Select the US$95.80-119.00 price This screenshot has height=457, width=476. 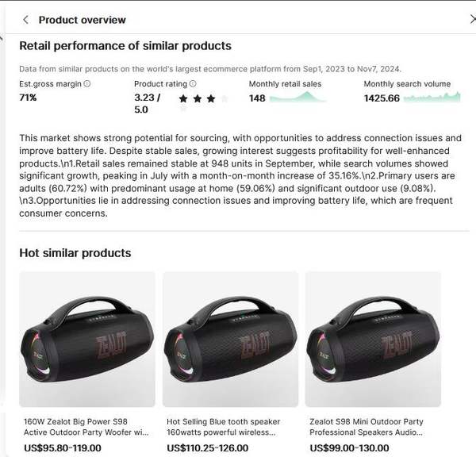click(63, 448)
